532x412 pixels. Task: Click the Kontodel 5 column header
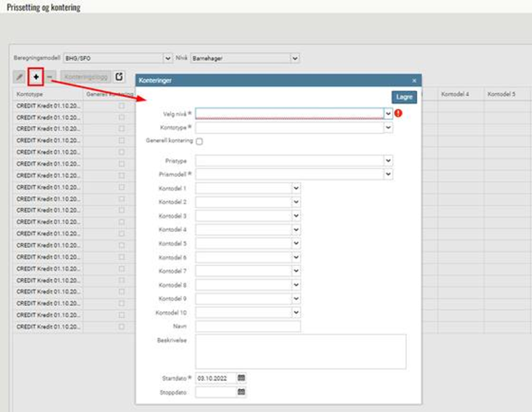501,94
